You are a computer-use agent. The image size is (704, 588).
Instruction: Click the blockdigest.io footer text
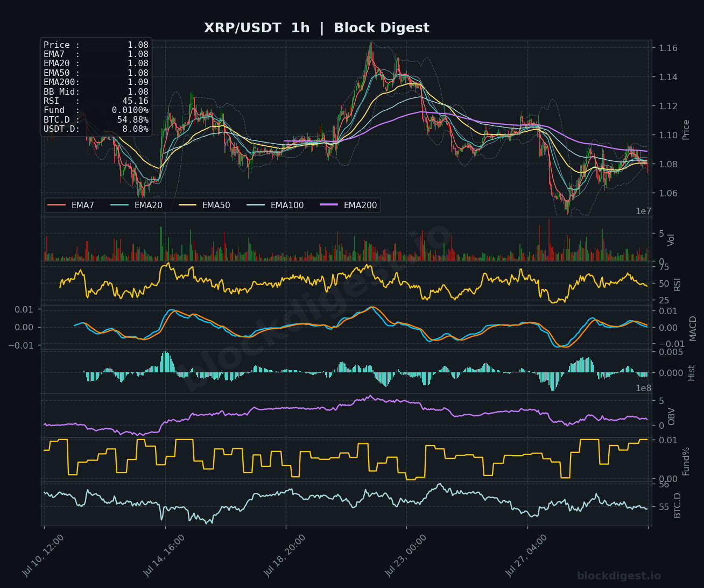point(619,576)
